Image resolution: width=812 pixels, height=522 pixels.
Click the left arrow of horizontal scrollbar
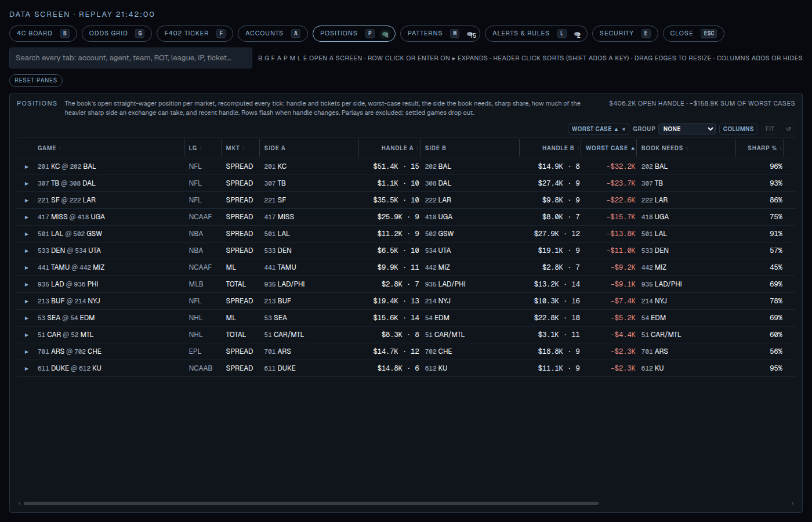tap(20, 503)
